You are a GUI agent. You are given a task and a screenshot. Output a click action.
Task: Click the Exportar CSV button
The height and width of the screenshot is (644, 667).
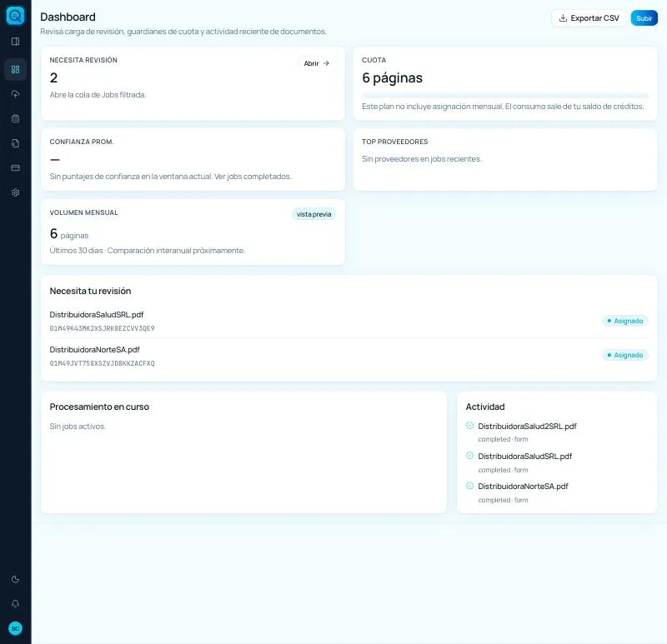(x=589, y=17)
